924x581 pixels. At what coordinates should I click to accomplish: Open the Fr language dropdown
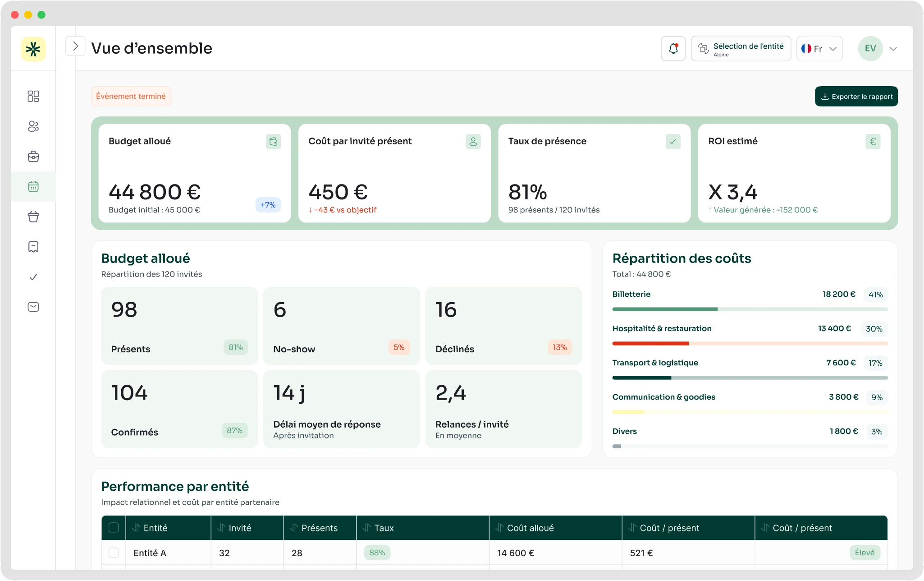(819, 48)
